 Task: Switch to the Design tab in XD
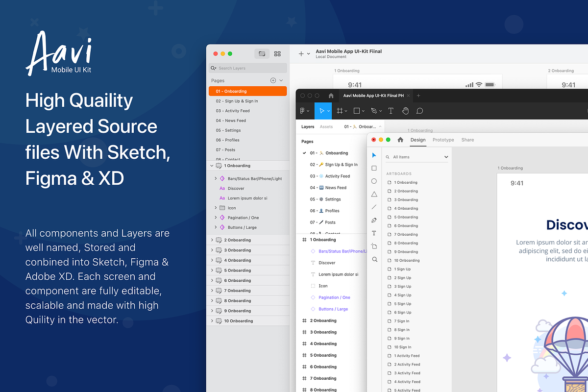(418, 140)
